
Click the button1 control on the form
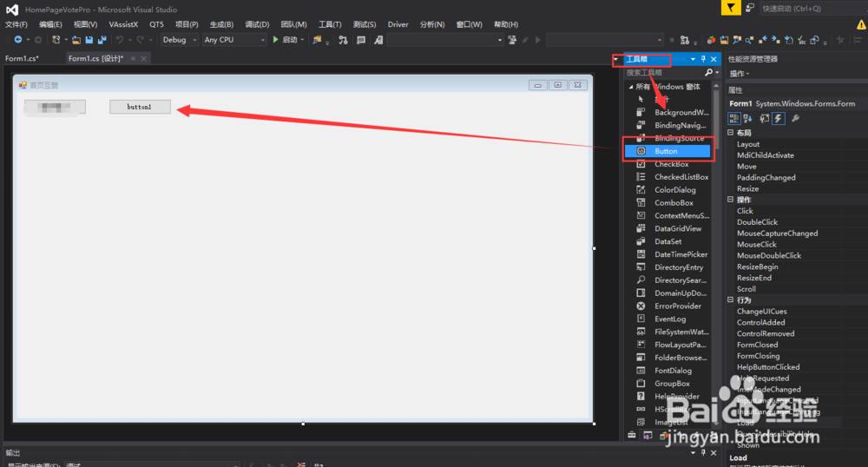click(140, 107)
